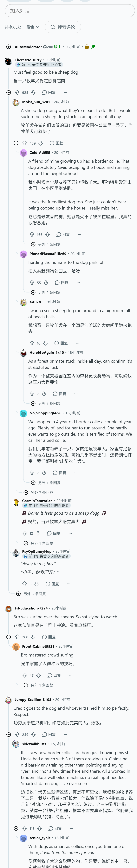Viewport: 137px width, 868px height.
Task: Open more options on Cold_Ad655's comment
Action: point(80,234)
